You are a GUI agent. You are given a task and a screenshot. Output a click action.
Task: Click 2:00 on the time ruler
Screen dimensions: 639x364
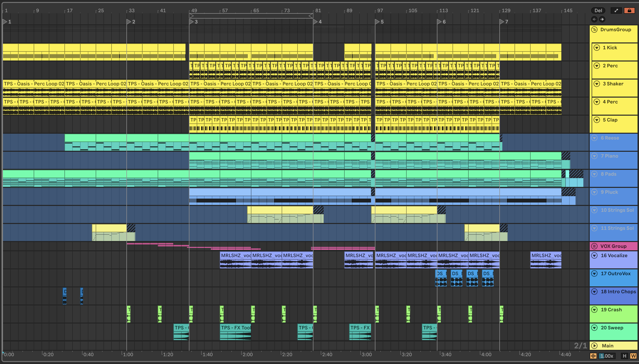[x=247, y=354]
